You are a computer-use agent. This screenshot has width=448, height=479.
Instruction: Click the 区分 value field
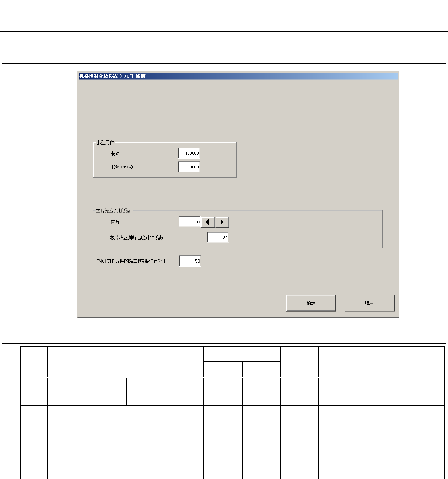190,222
